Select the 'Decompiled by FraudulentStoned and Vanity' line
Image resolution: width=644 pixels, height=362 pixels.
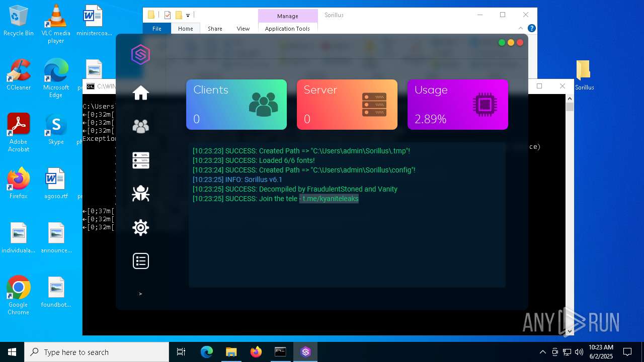tap(295, 189)
